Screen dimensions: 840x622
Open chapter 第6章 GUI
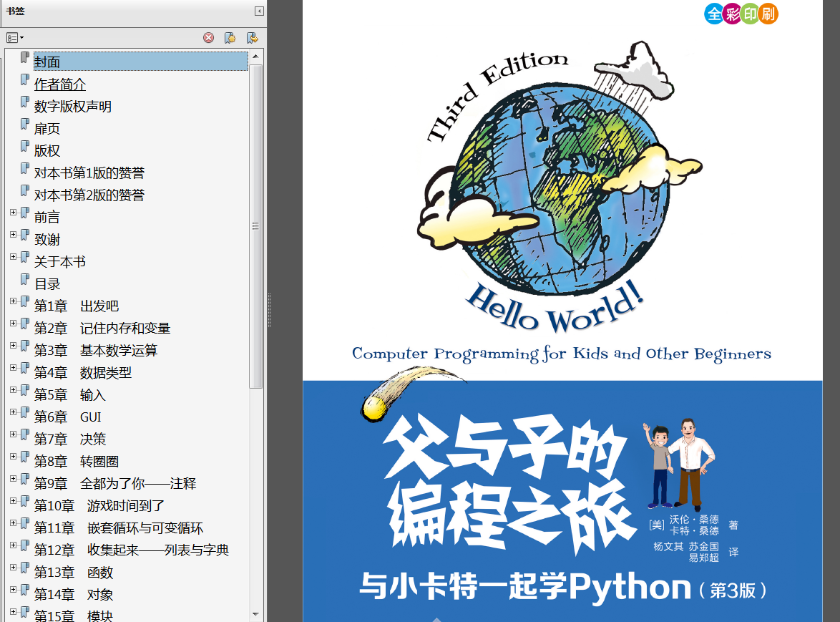click(x=68, y=417)
